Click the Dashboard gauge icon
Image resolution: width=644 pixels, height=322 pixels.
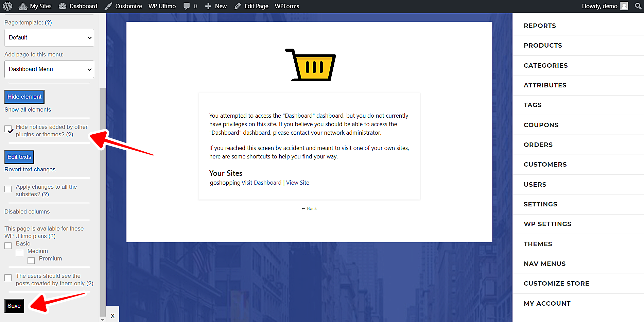click(x=63, y=6)
